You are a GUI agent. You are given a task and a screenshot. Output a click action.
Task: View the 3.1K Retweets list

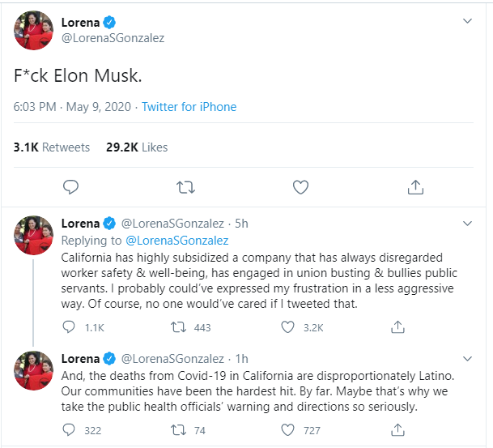point(52,147)
